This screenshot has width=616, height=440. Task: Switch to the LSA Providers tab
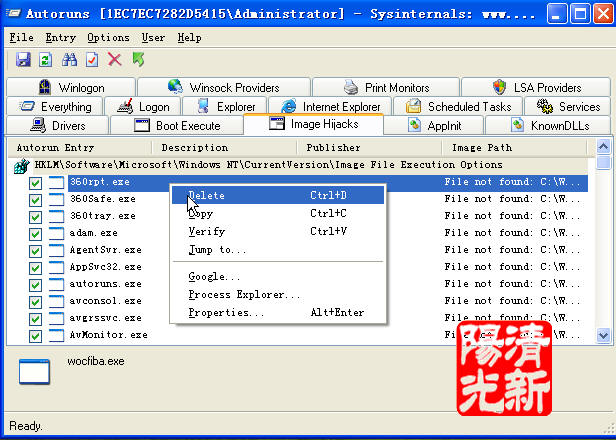[x=536, y=87]
